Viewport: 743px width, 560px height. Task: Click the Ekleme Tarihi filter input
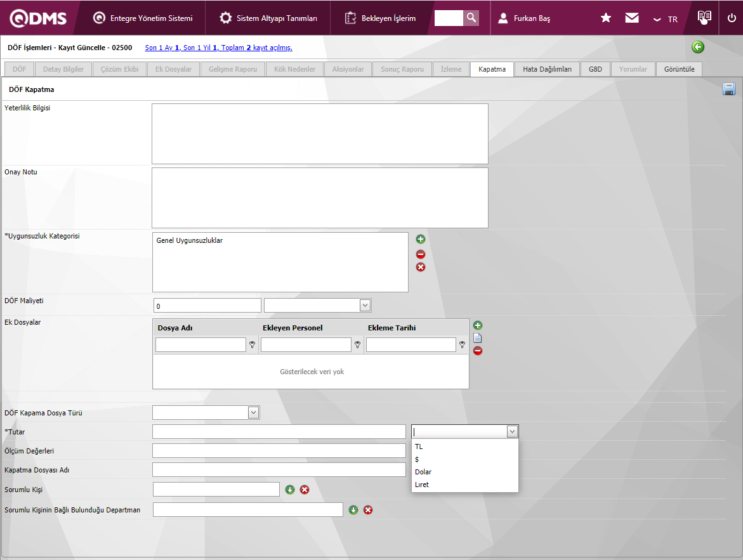tap(411, 345)
